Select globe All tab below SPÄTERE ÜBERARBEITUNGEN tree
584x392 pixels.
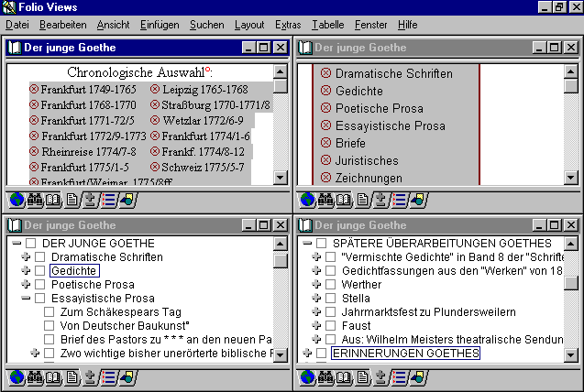click(307, 377)
